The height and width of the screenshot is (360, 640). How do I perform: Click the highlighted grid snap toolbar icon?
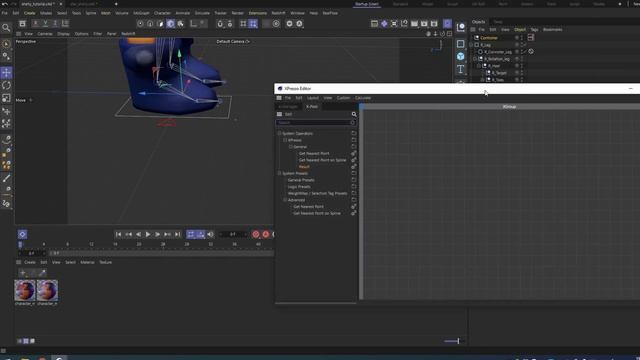click(253, 24)
